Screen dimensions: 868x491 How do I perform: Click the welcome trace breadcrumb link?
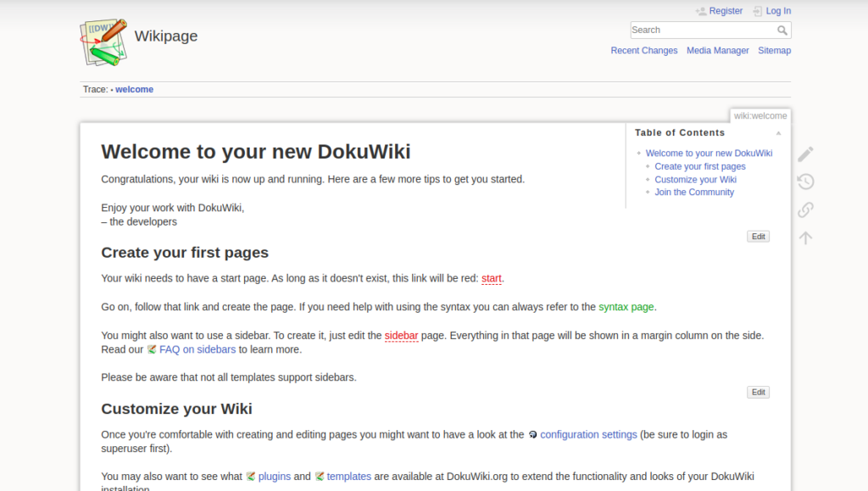135,89
